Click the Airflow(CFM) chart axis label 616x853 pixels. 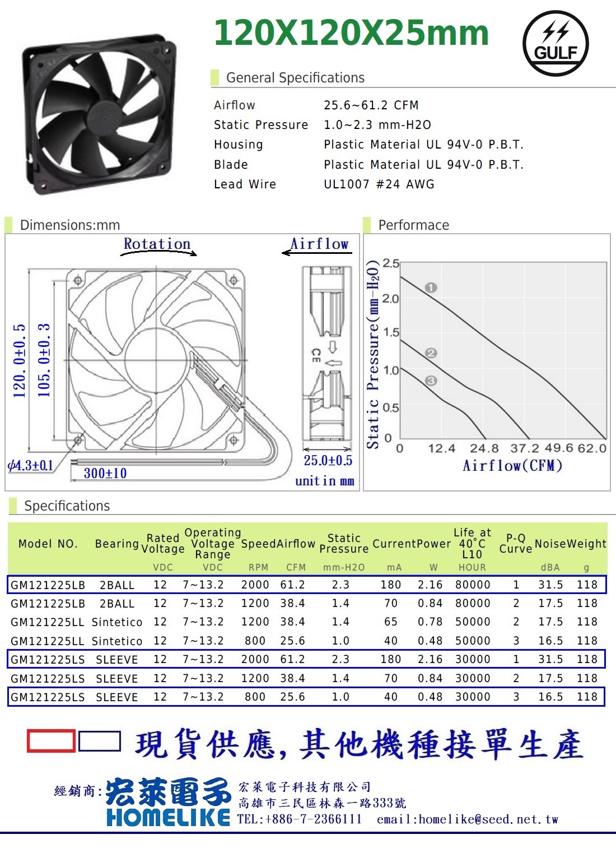(x=512, y=466)
